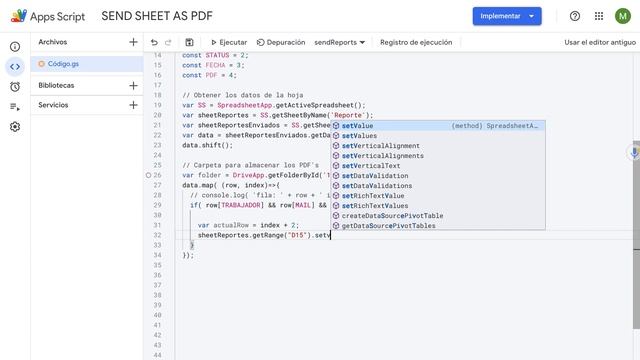Click the data.shift() line of code
Screen dimensions: 640x360
(x=207, y=145)
